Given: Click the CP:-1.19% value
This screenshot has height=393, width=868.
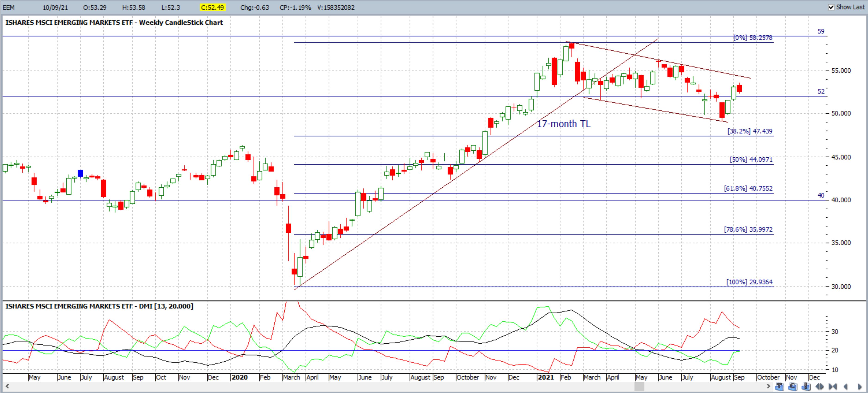Looking at the screenshot, I should point(295,7).
